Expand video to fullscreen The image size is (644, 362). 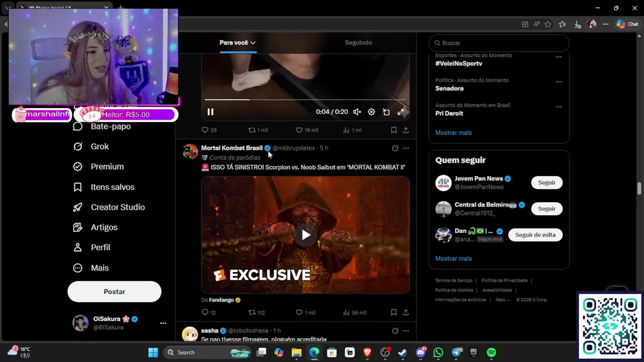400,112
